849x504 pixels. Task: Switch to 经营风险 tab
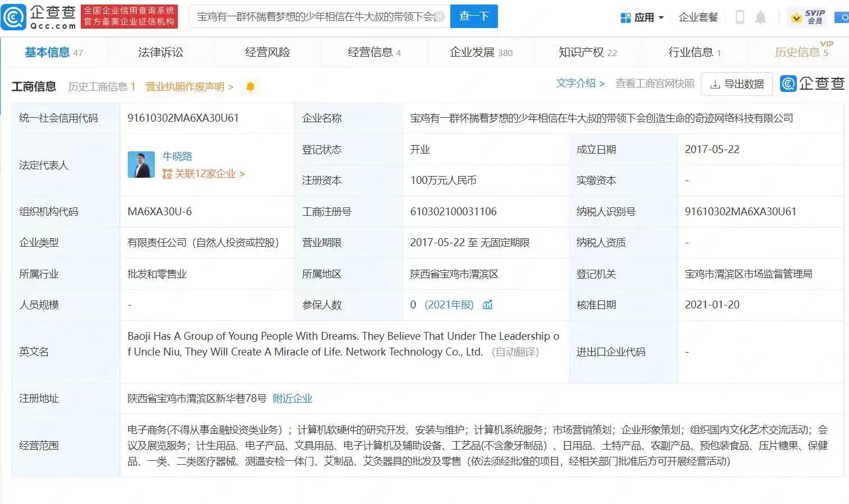pos(267,52)
